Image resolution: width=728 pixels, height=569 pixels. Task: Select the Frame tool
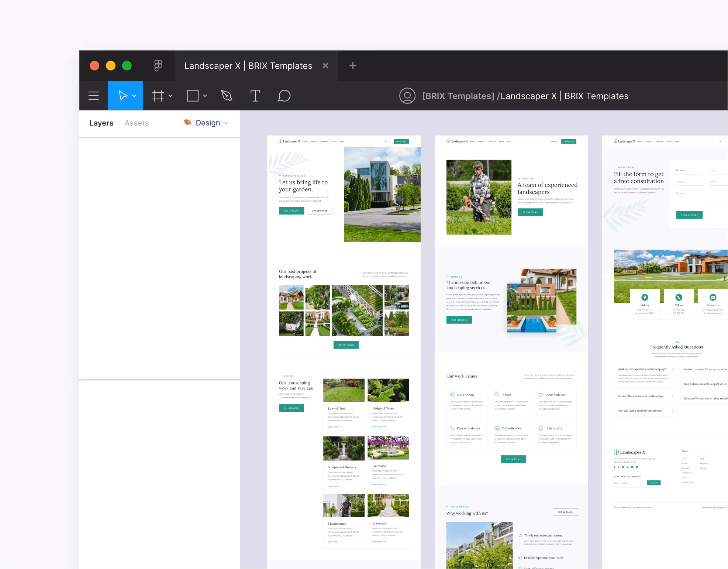157,96
